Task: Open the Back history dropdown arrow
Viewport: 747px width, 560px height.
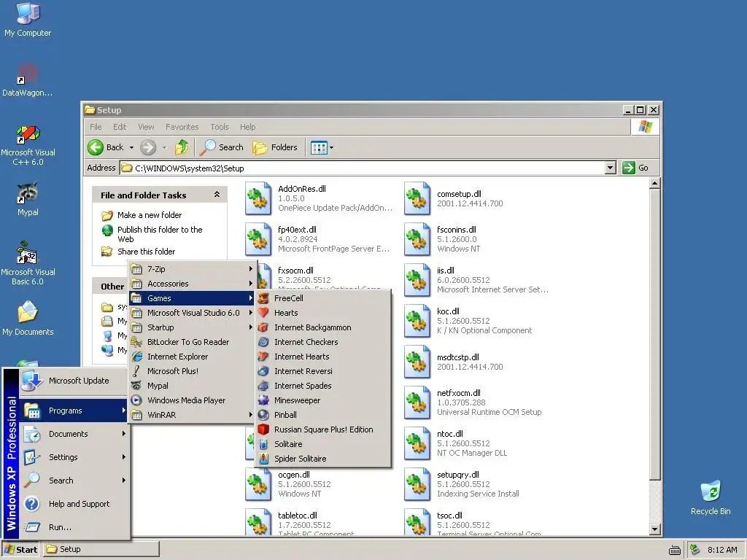Action: coord(131,147)
